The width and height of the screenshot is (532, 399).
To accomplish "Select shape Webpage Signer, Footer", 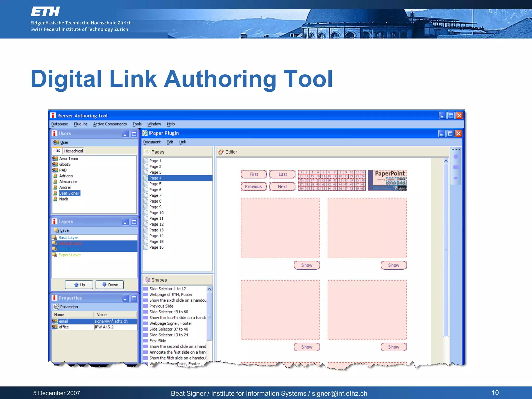I will tap(170, 323).
